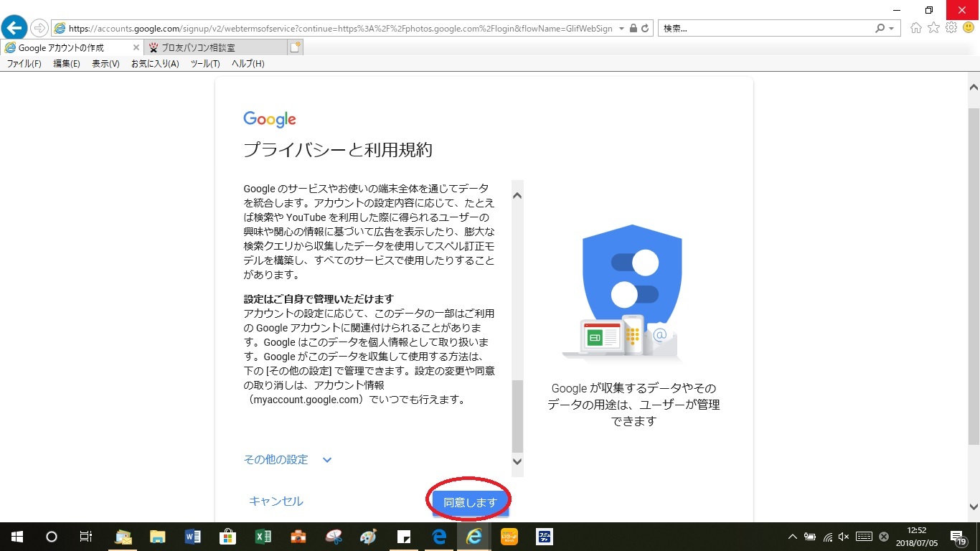Go to the browser Home page icon

(x=916, y=28)
